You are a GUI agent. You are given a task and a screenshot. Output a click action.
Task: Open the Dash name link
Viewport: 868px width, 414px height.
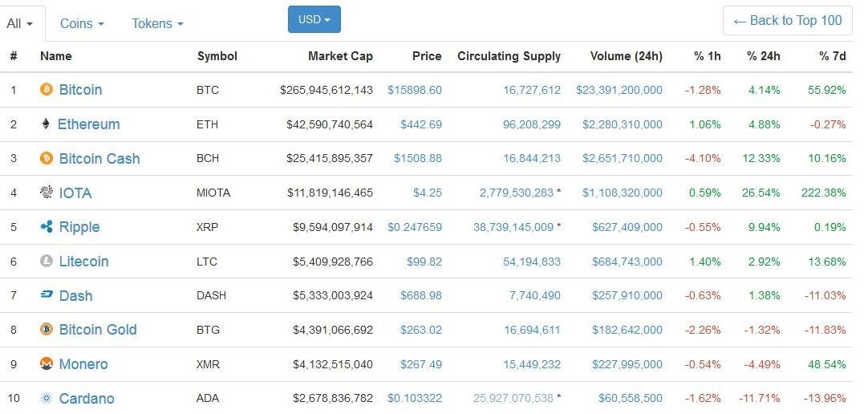click(x=75, y=295)
